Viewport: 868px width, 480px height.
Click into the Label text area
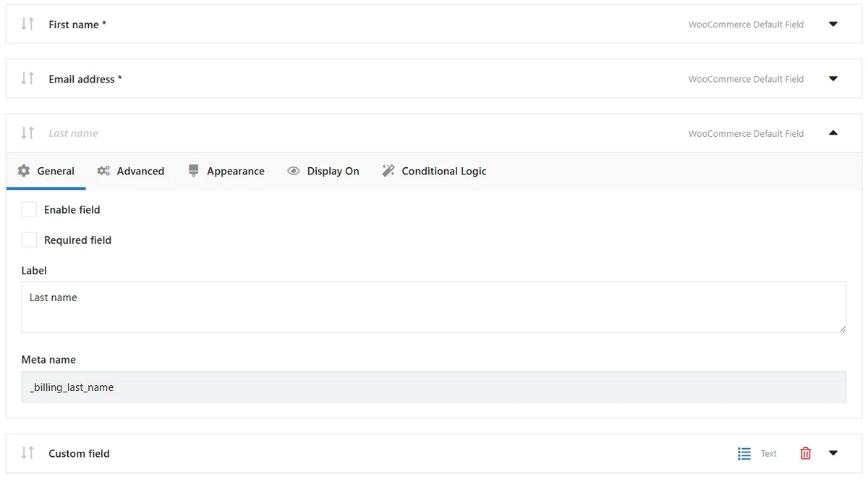434,307
